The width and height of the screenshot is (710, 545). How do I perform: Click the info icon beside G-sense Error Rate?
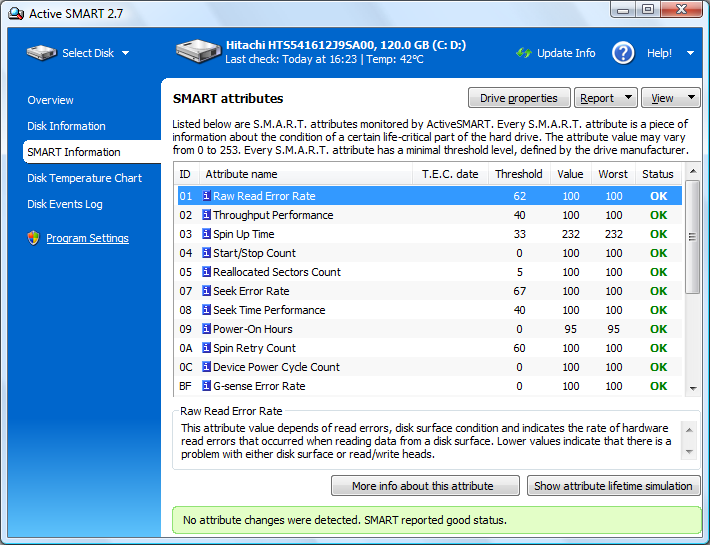(206, 386)
